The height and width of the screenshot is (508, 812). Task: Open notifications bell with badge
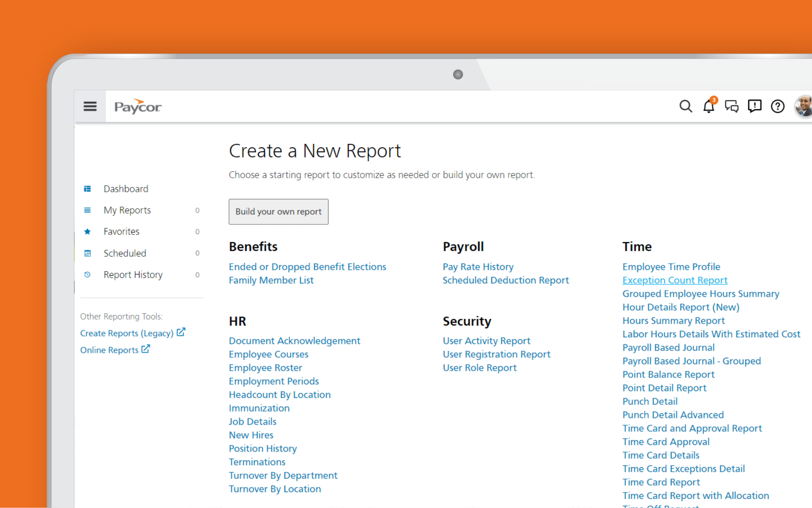coord(709,105)
